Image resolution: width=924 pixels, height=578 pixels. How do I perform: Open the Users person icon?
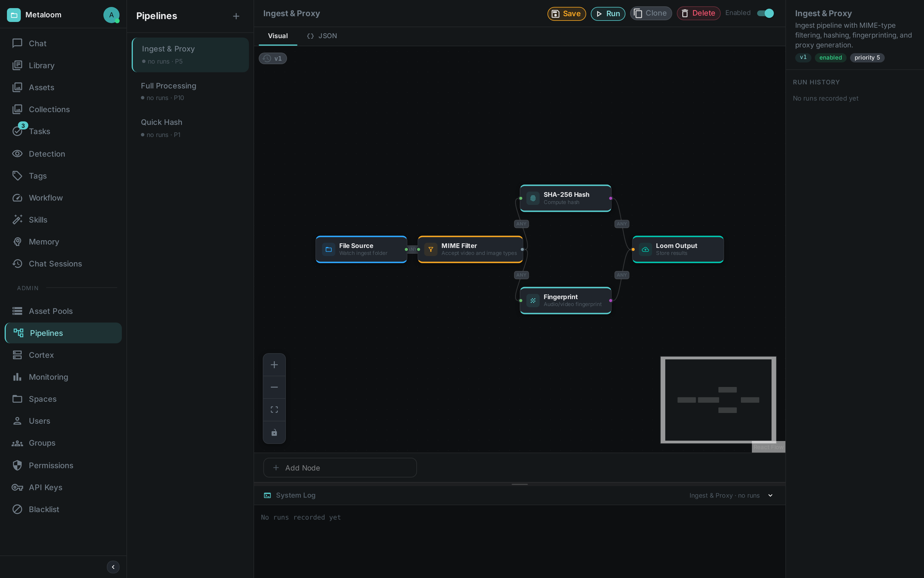pyautogui.click(x=17, y=421)
